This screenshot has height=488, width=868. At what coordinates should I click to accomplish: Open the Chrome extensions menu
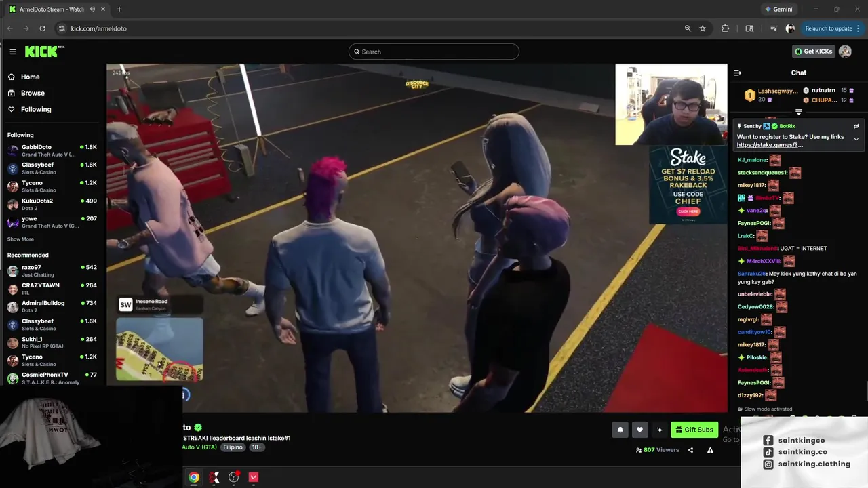click(725, 28)
